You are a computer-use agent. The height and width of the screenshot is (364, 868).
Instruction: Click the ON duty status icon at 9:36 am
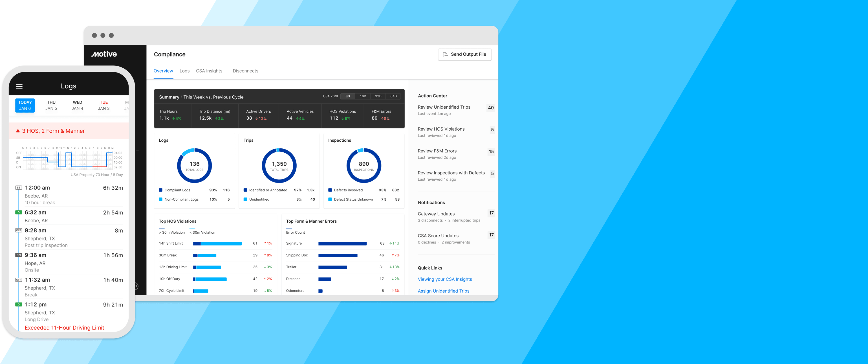19,255
